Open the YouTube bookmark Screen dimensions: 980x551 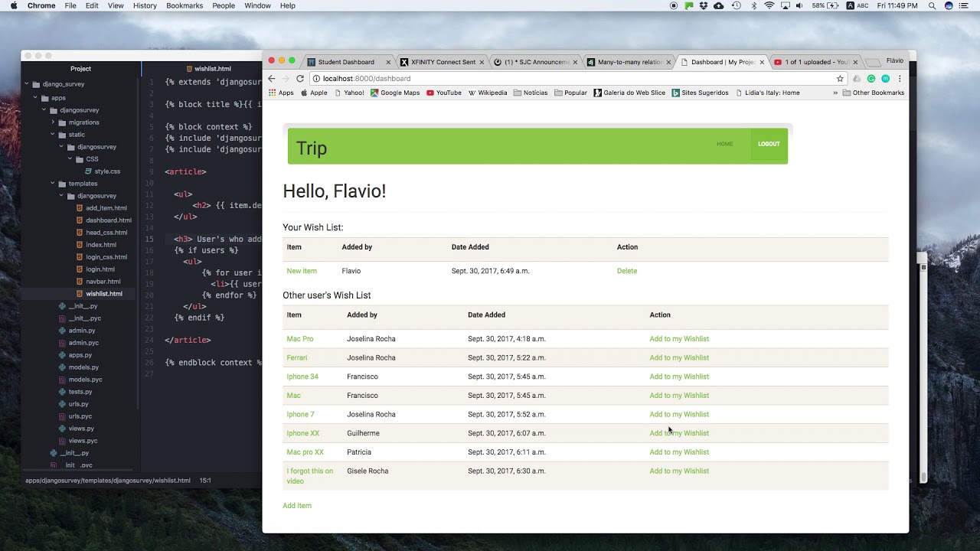(x=444, y=93)
